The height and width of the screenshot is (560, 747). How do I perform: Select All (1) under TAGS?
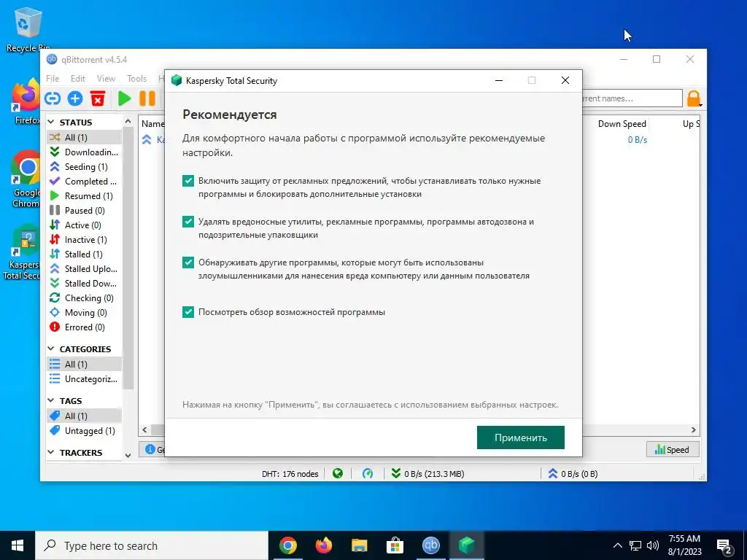pyautogui.click(x=84, y=416)
